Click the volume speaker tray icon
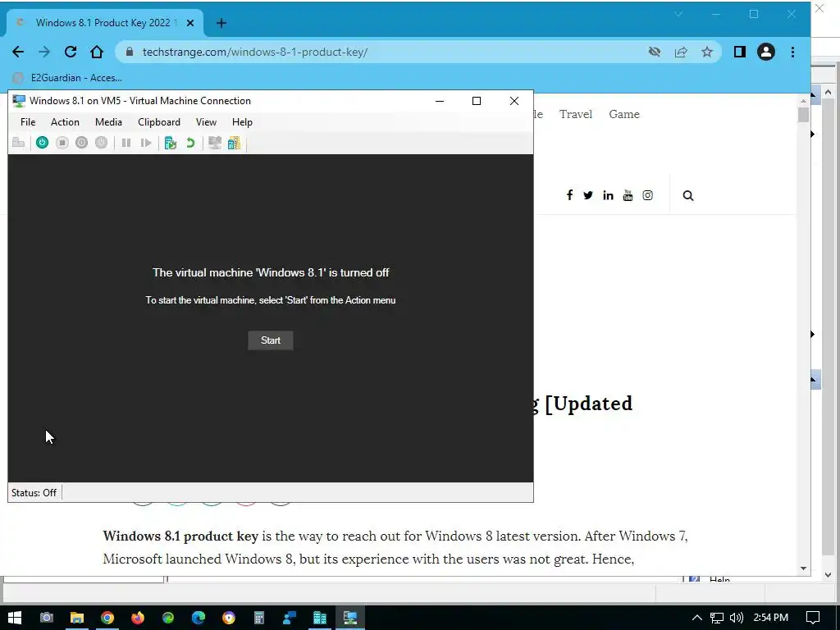The height and width of the screenshot is (630, 840). point(737,618)
